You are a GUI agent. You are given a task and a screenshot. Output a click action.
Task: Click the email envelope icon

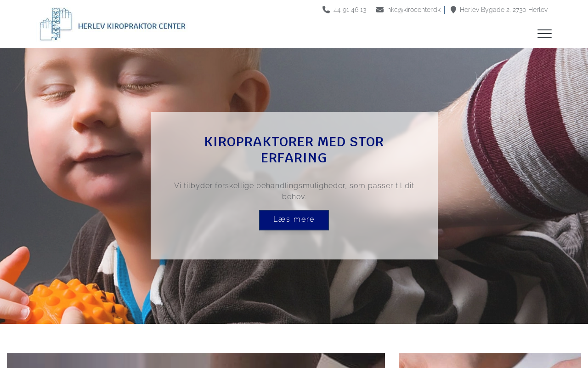point(380,10)
